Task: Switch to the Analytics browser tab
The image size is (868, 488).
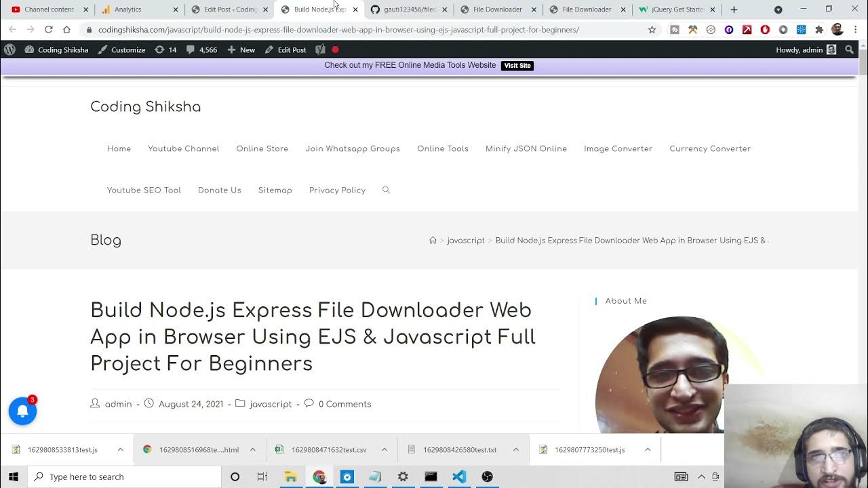Action: point(127,9)
